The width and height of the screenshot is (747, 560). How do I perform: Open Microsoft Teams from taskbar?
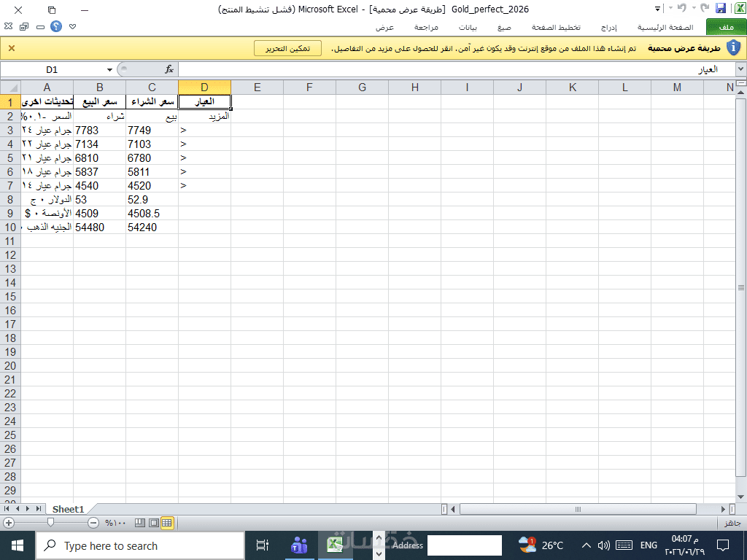(298, 545)
